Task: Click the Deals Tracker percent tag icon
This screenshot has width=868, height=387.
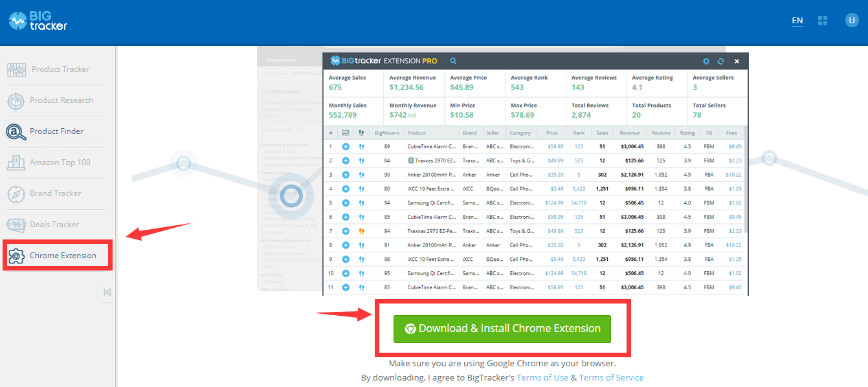Action: [16, 225]
